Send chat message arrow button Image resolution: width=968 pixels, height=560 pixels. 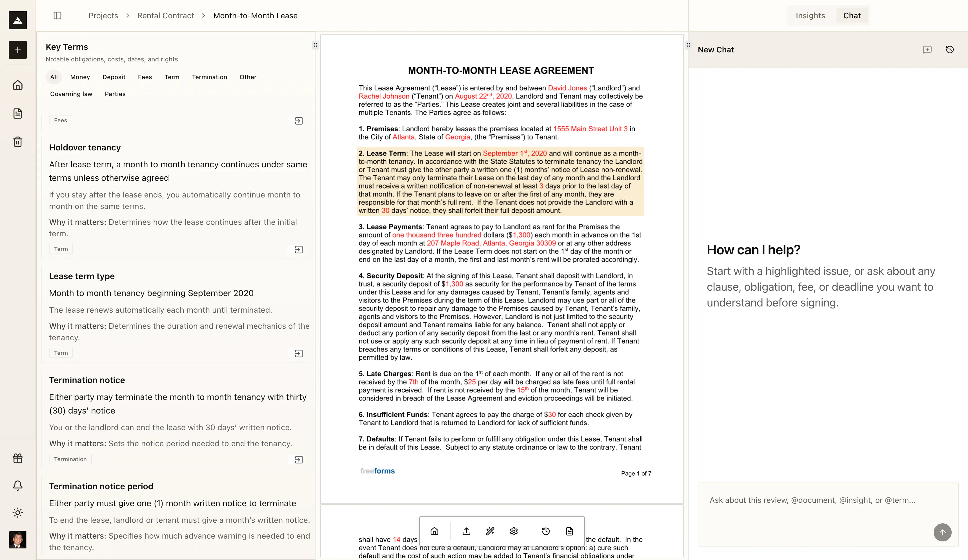(943, 532)
